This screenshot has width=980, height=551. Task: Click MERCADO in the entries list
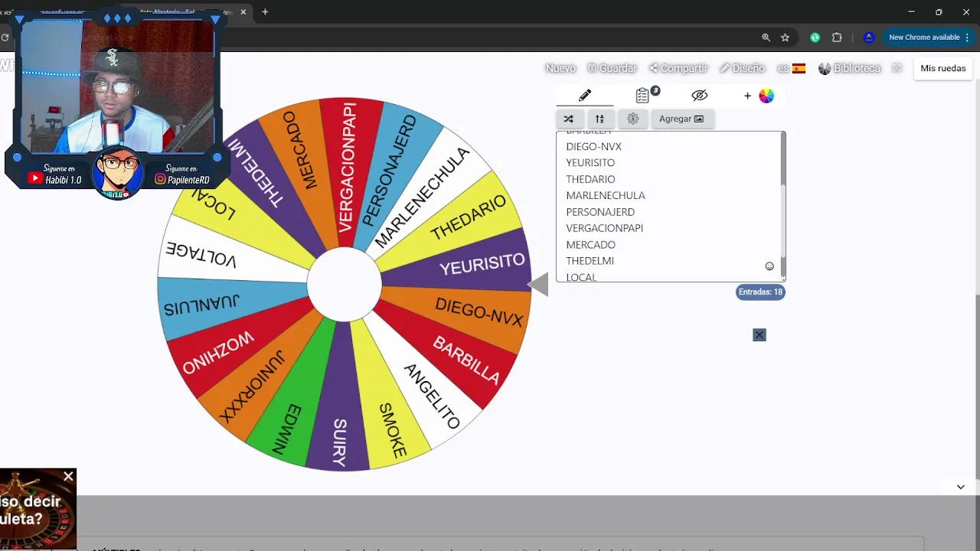click(590, 245)
